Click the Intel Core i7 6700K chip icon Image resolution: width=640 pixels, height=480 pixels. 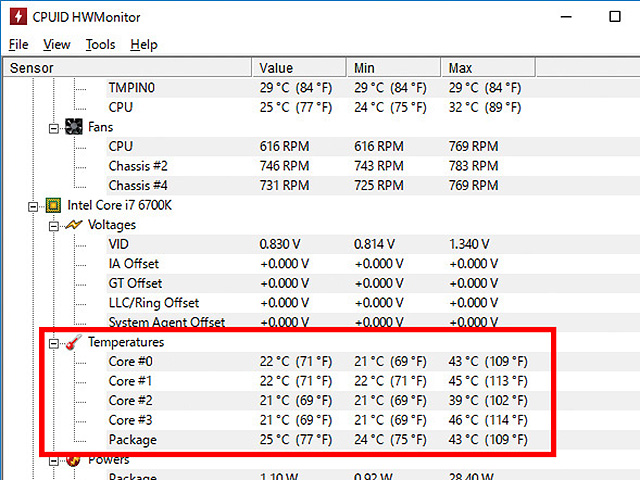53,205
